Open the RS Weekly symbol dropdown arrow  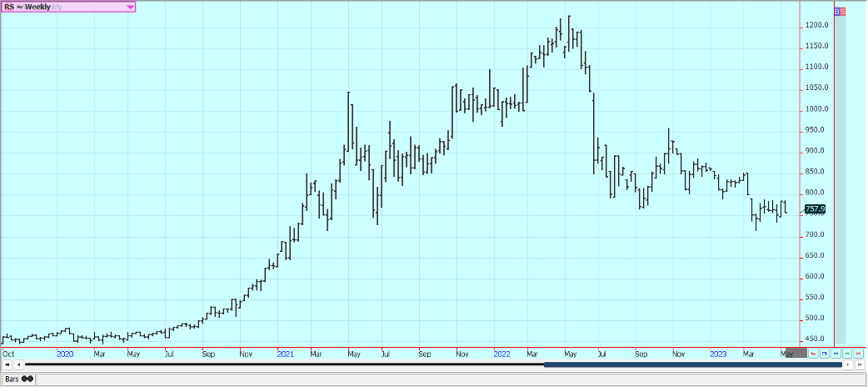pos(130,7)
